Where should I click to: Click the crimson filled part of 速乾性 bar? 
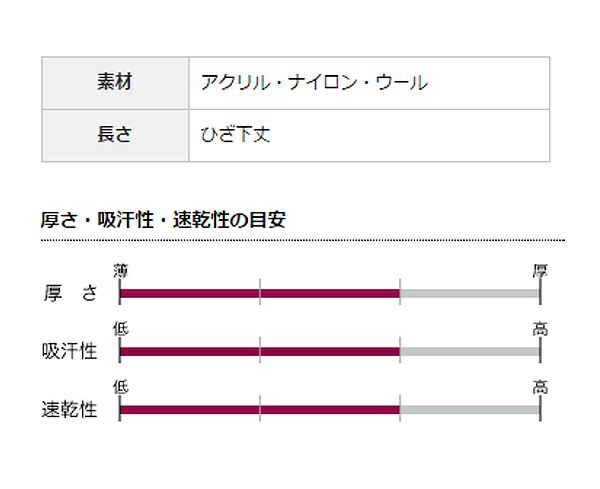[260, 409]
